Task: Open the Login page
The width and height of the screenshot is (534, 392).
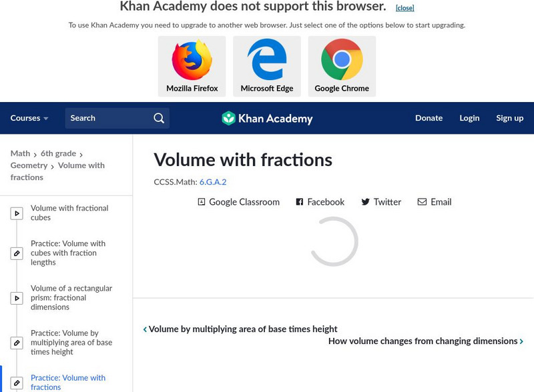Action: click(x=469, y=118)
